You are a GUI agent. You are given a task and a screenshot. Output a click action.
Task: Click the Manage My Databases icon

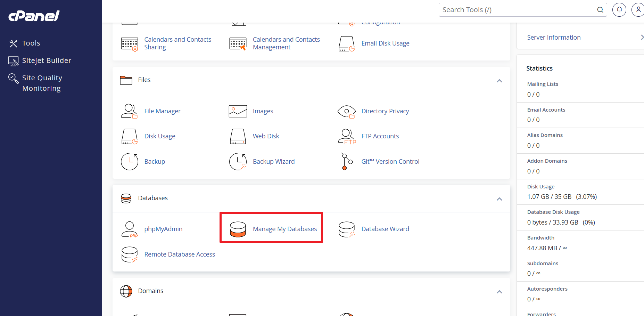click(x=238, y=229)
